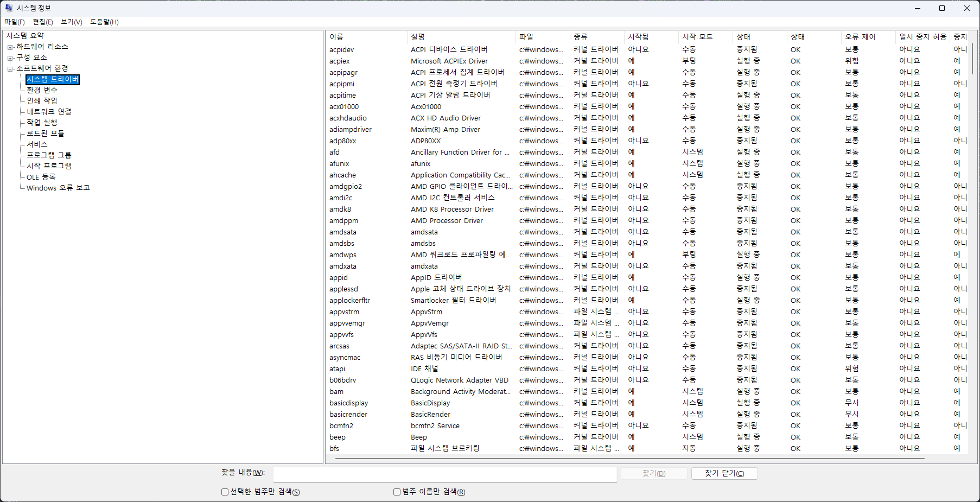This screenshot has height=502, width=980.
Task: Click 'QLogic Network Adapter VBD' description cell
Action: [x=460, y=380]
